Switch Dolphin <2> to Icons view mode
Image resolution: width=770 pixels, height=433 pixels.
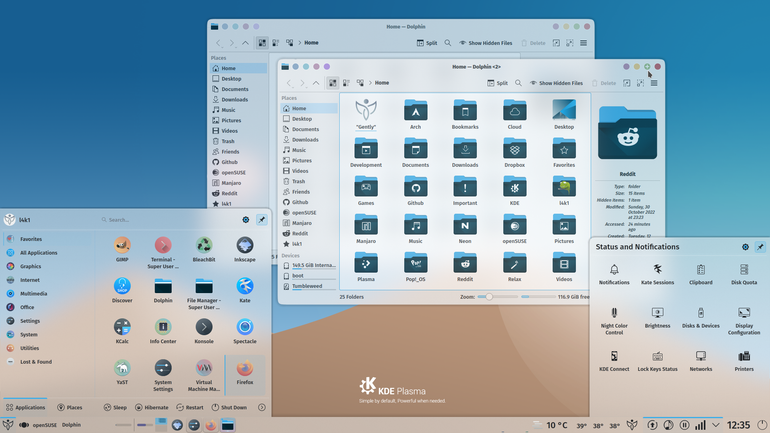pyautogui.click(x=332, y=83)
